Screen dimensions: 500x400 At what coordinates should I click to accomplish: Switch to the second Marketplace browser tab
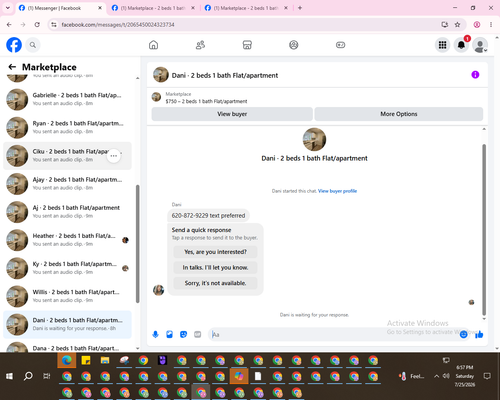coord(153,8)
